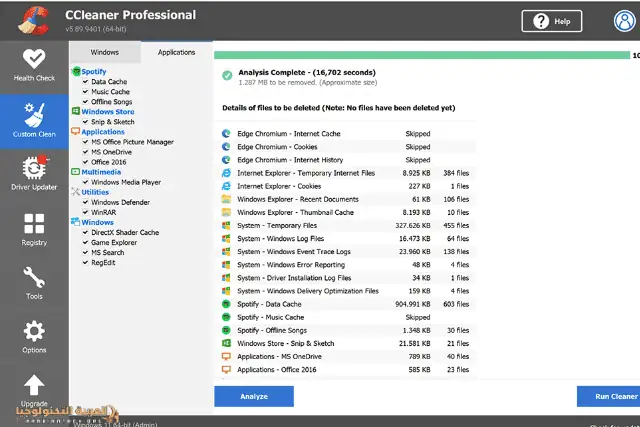Image resolution: width=640 pixels, height=427 pixels.
Task: Open the user account profile icon
Action: [x=624, y=20]
